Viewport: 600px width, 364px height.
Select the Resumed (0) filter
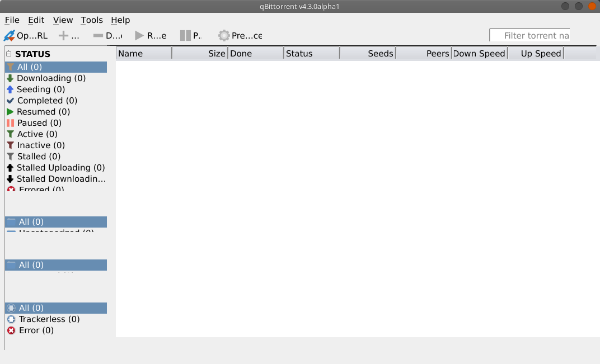click(x=56, y=112)
